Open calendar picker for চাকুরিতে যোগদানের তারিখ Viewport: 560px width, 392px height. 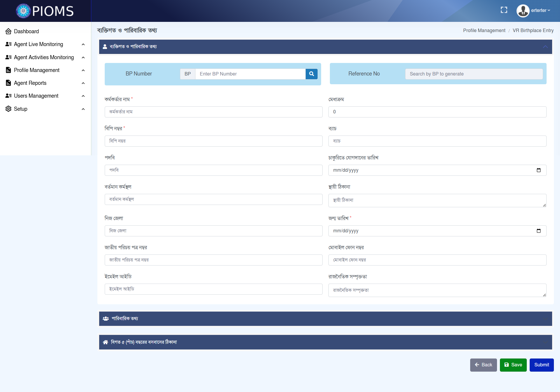click(x=538, y=170)
